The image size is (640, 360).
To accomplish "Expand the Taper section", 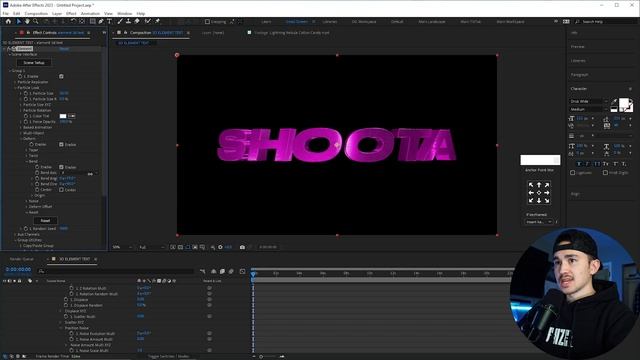I will [27, 150].
